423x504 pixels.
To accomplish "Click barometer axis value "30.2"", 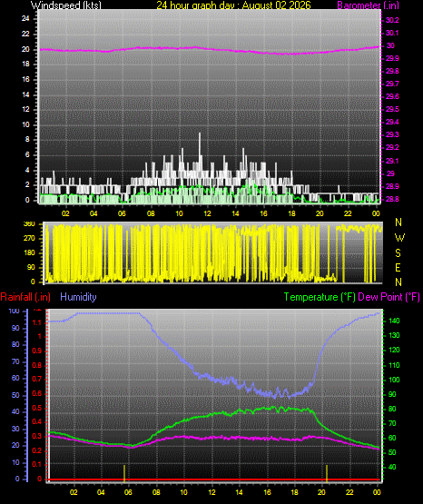I will [x=392, y=20].
